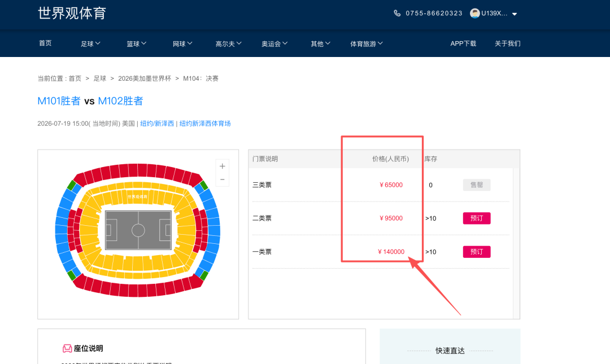The height and width of the screenshot is (364, 610).
Task: Open the 关于我们 page
Action: click(507, 43)
